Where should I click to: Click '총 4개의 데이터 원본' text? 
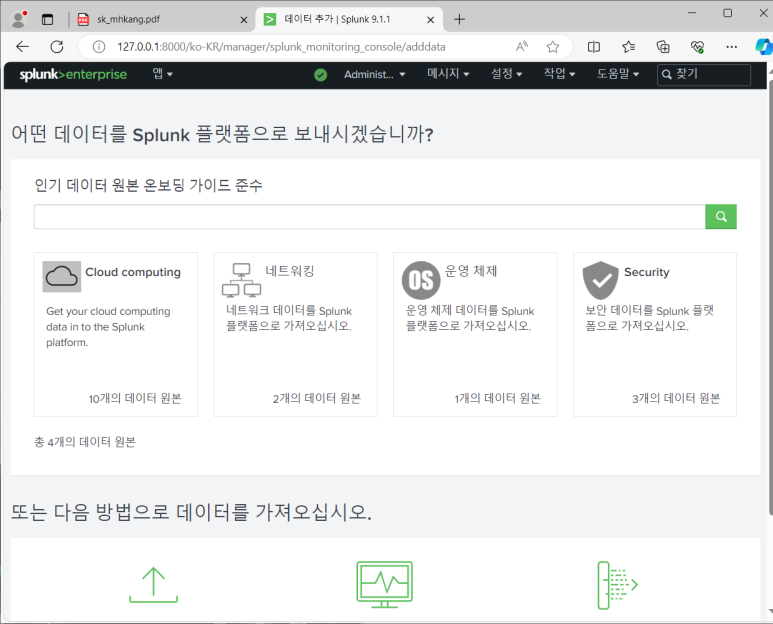85,442
